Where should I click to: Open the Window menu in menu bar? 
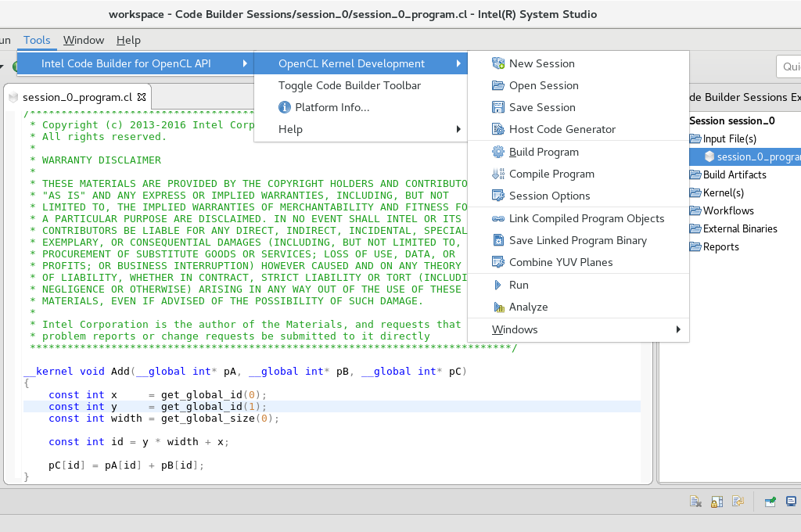(x=84, y=40)
